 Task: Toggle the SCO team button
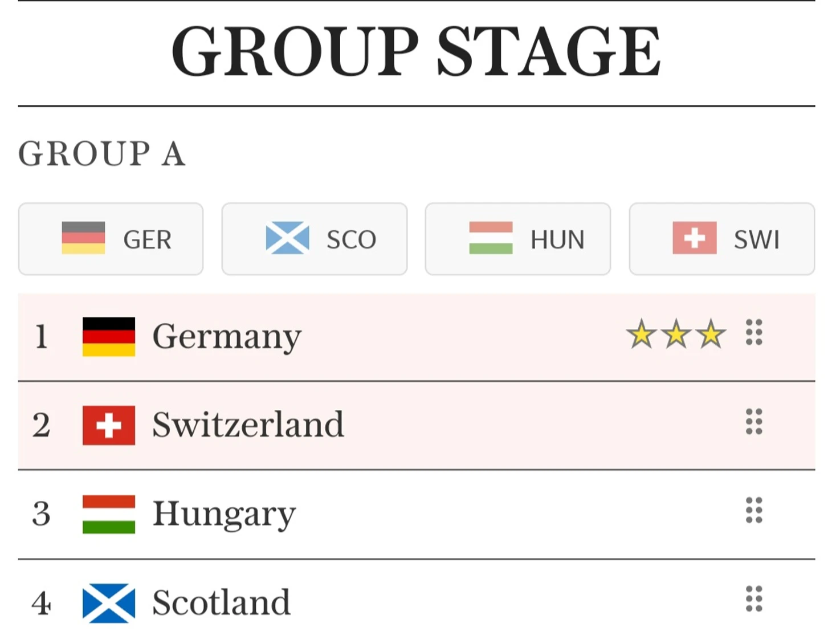[315, 239]
